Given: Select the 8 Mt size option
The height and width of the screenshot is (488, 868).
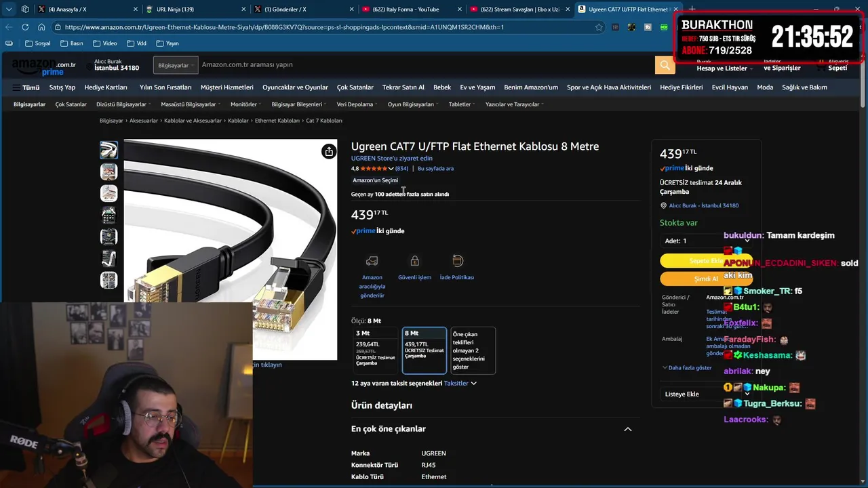Looking at the screenshot, I should [x=425, y=350].
